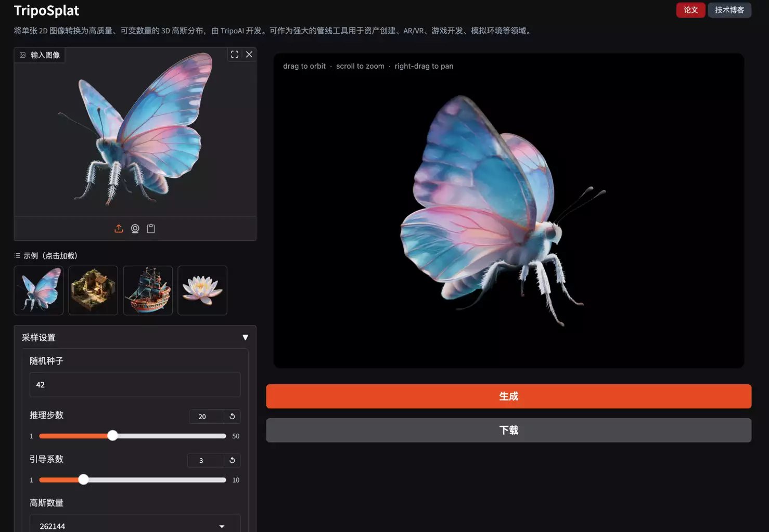Open the 技术博客 tech blog link
This screenshot has width=769, height=532.
[x=729, y=10]
